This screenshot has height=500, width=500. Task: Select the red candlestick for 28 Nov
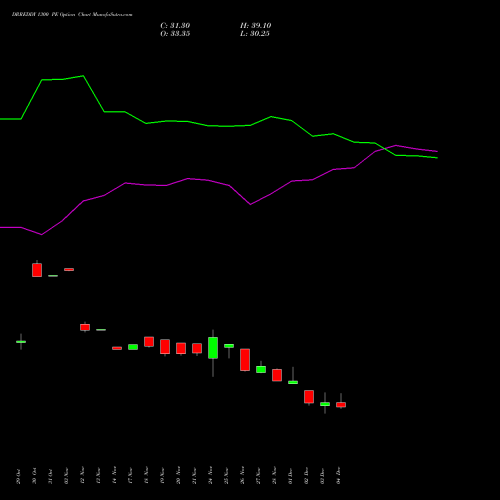[x=277, y=375]
